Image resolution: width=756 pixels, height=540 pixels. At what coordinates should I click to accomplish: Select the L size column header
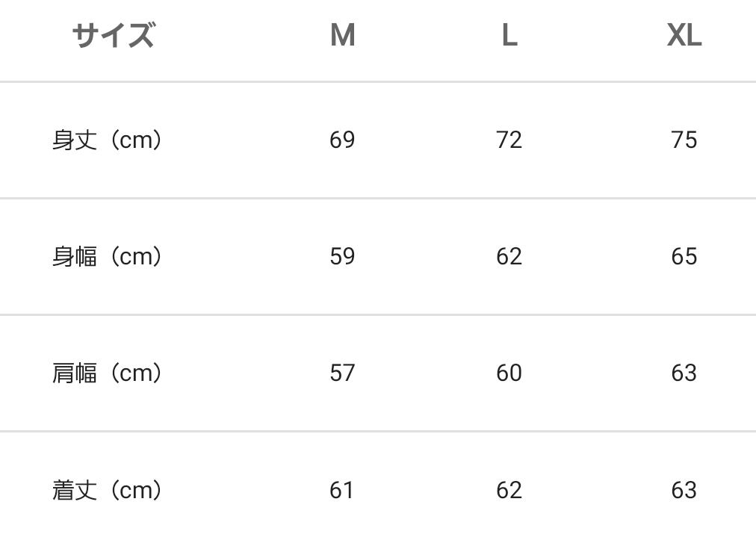[509, 35]
